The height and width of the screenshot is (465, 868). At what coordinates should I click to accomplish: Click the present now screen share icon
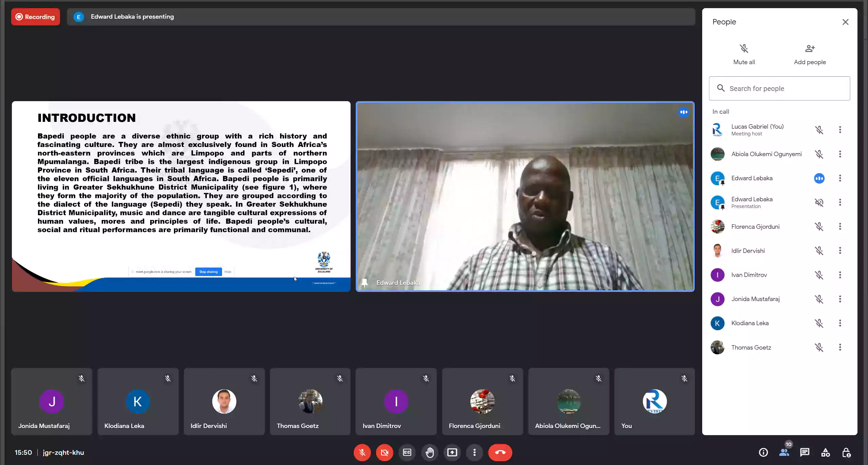point(452,452)
